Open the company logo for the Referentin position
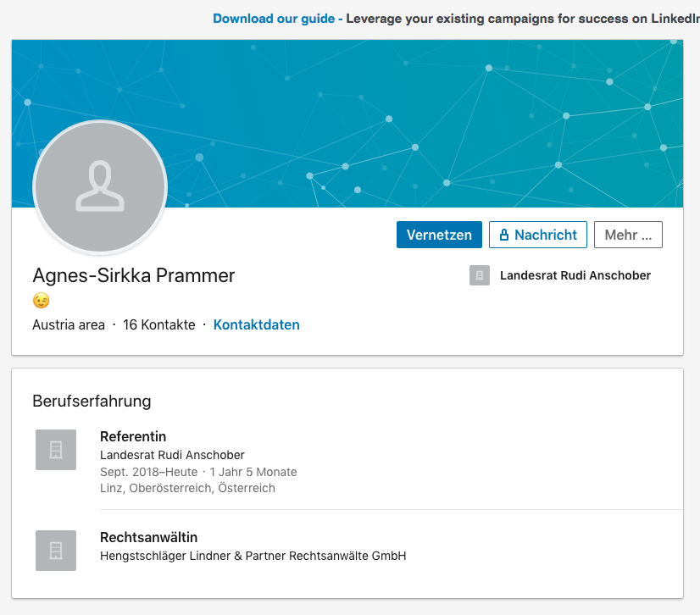This screenshot has height=615, width=700. click(x=56, y=450)
